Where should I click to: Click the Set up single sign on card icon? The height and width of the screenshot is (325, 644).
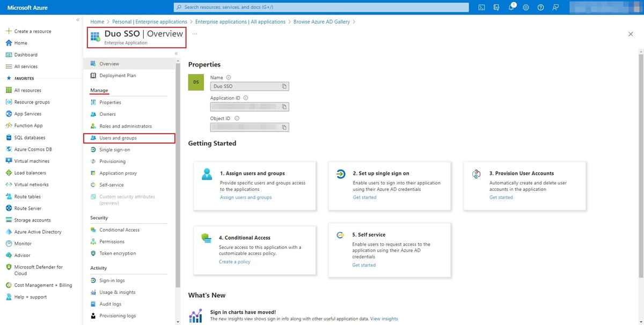pyautogui.click(x=340, y=174)
